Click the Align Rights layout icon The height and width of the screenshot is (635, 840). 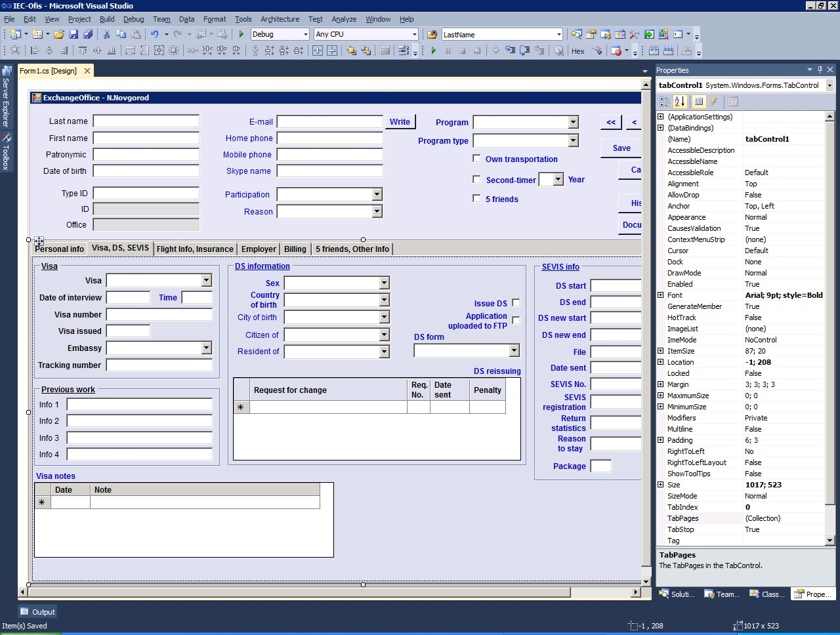[x=64, y=51]
